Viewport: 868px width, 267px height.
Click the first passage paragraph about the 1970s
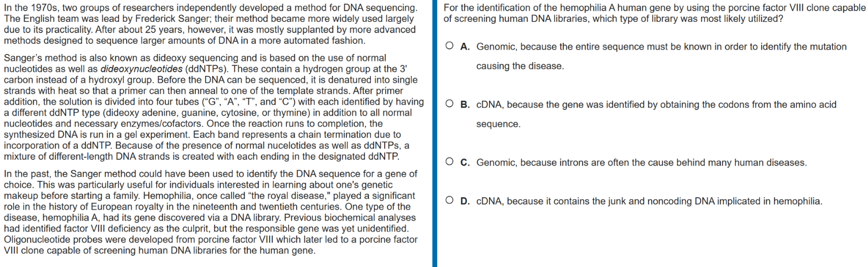click(211, 24)
